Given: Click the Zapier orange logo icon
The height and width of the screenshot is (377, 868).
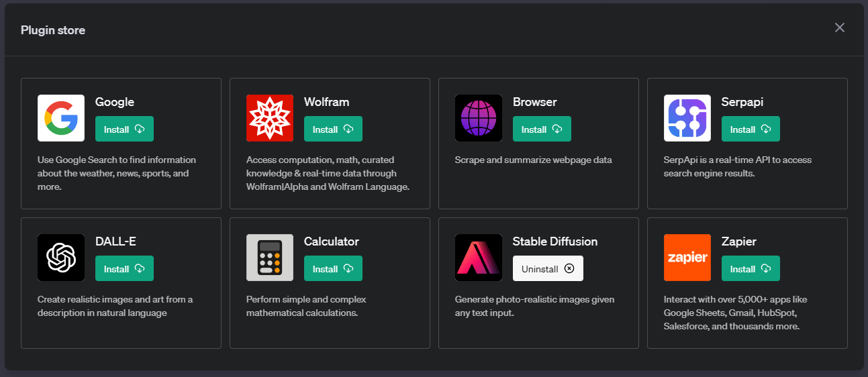Looking at the screenshot, I should [687, 258].
